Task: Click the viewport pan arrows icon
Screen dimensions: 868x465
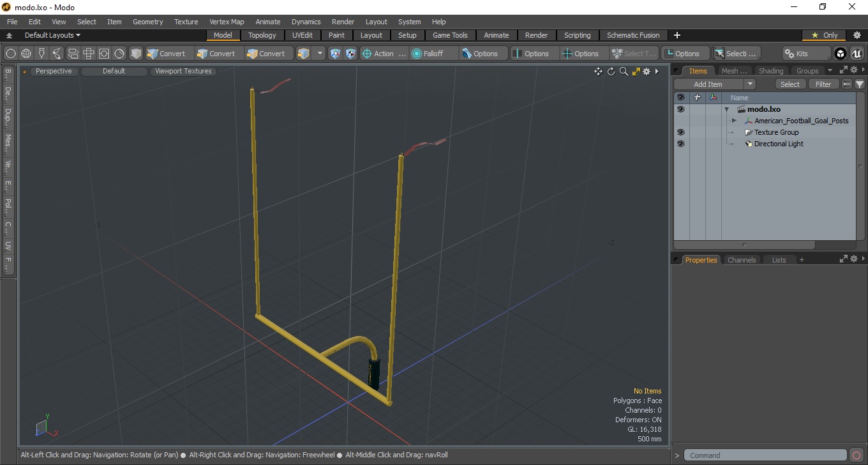Action: (x=598, y=72)
